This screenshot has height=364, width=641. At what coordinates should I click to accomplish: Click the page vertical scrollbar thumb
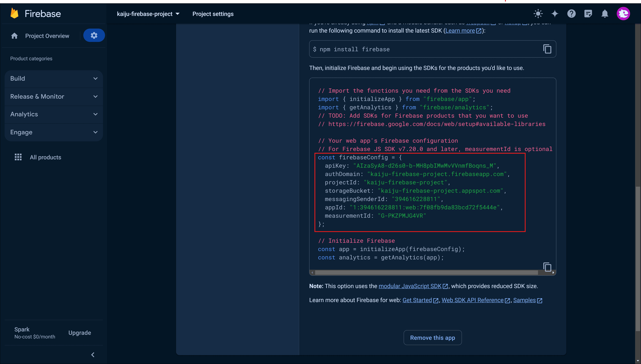638,259
